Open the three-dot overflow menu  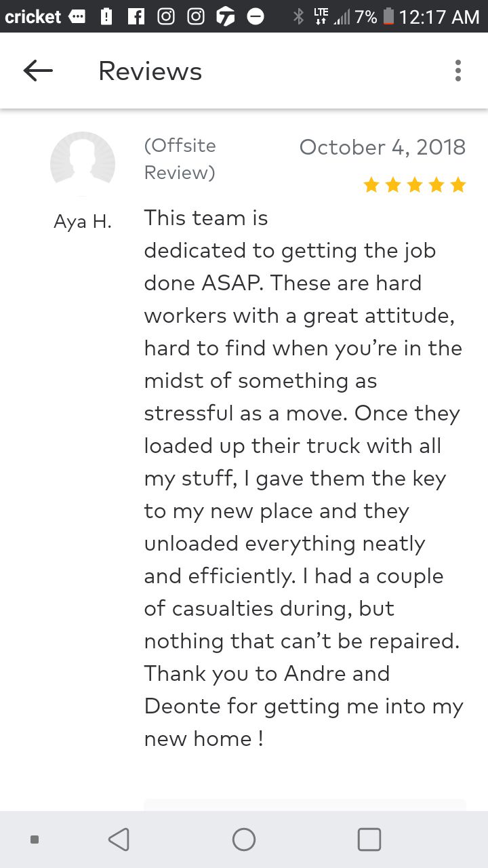tap(458, 71)
